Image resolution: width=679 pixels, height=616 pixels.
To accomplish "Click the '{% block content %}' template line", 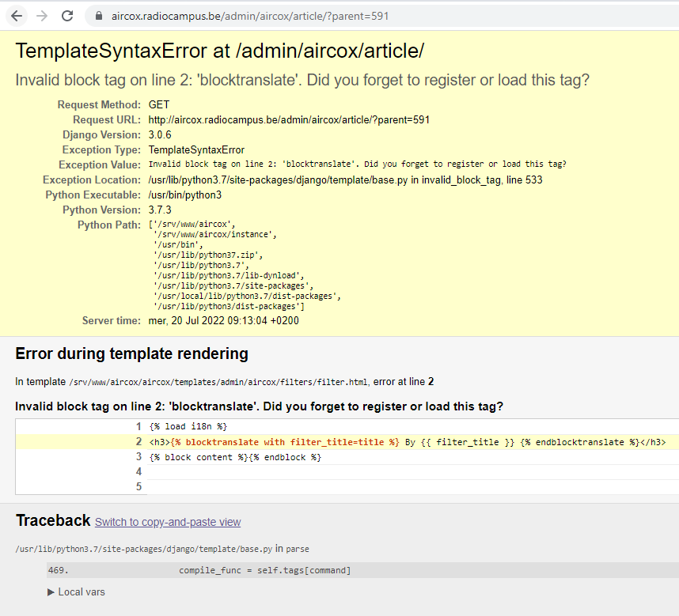I will tap(235, 457).
